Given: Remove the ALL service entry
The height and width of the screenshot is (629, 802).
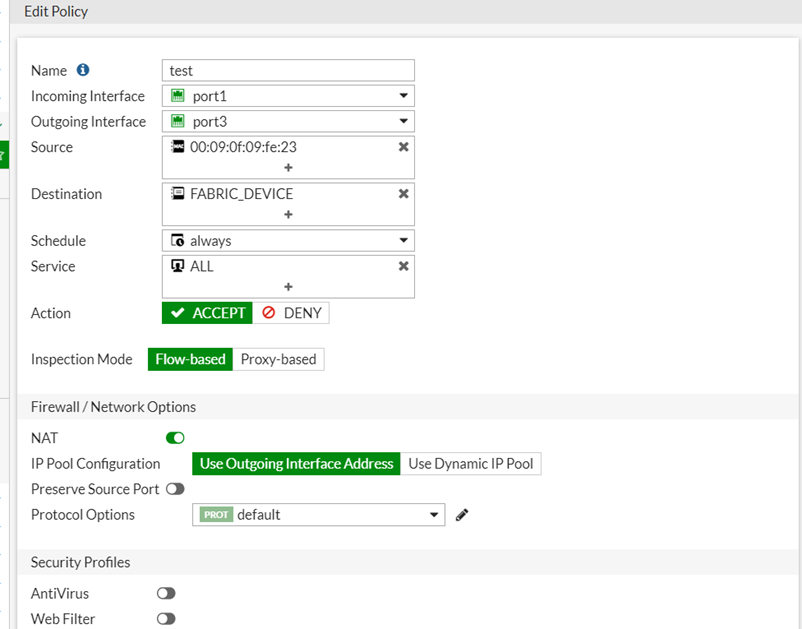Looking at the screenshot, I should (403, 267).
